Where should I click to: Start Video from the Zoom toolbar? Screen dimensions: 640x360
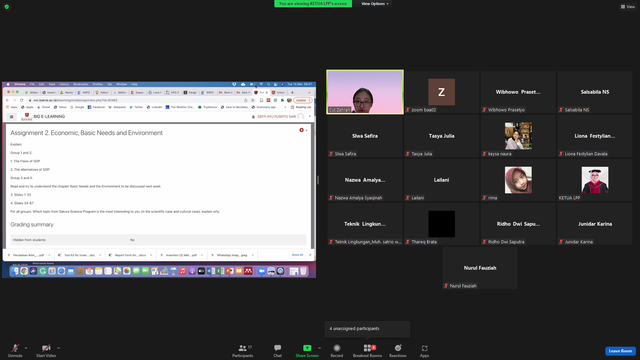point(46,351)
